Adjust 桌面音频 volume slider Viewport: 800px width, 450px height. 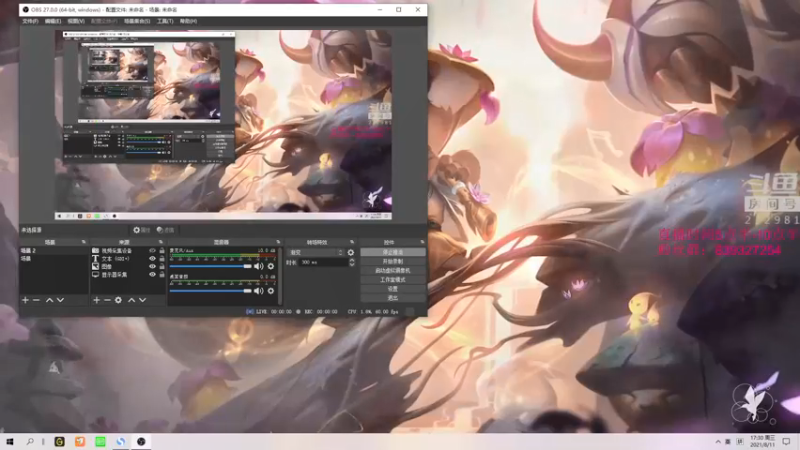(211, 291)
